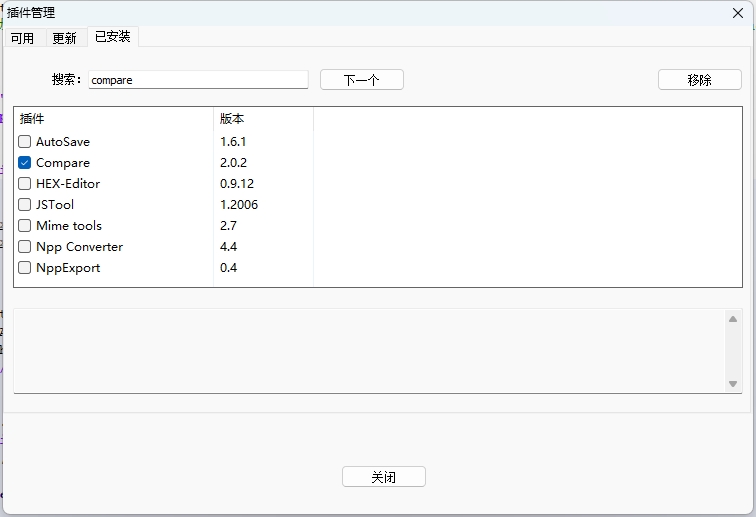Uncheck the Compare plugin checkbox

tap(25, 163)
